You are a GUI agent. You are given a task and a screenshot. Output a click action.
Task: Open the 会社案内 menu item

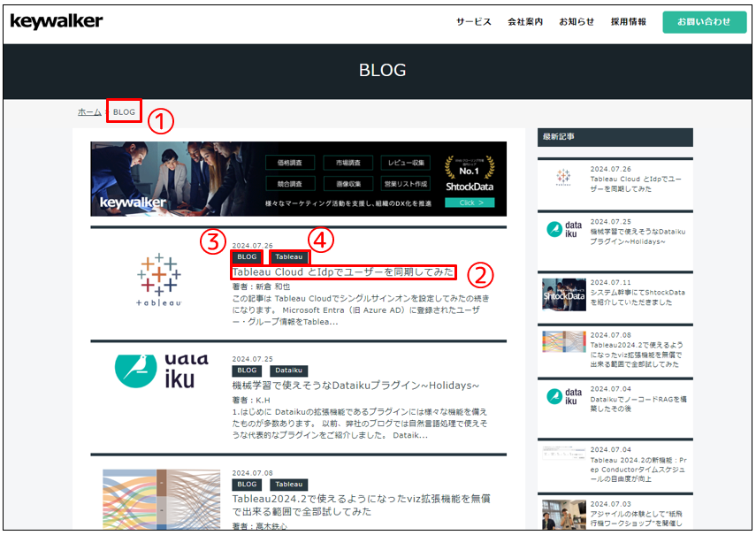[x=525, y=22]
